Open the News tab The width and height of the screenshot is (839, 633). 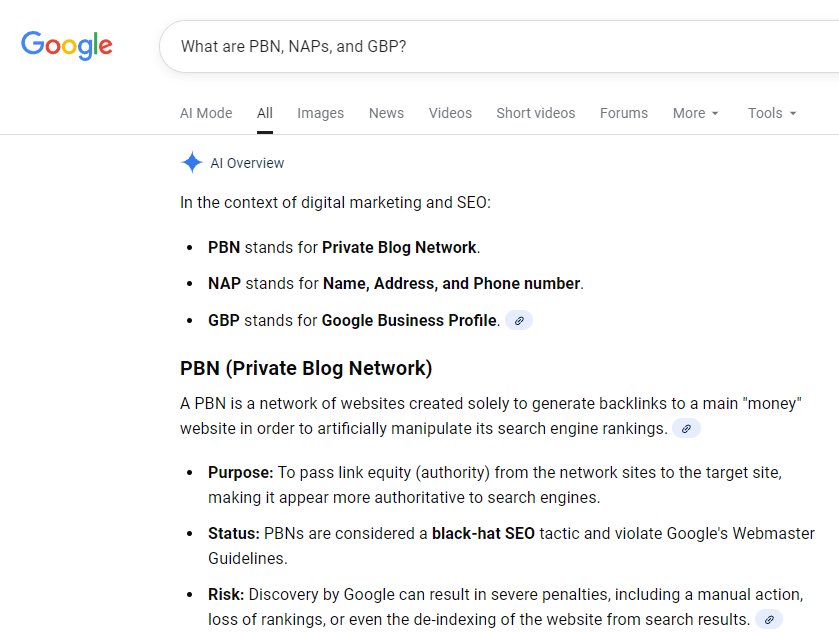(x=386, y=113)
